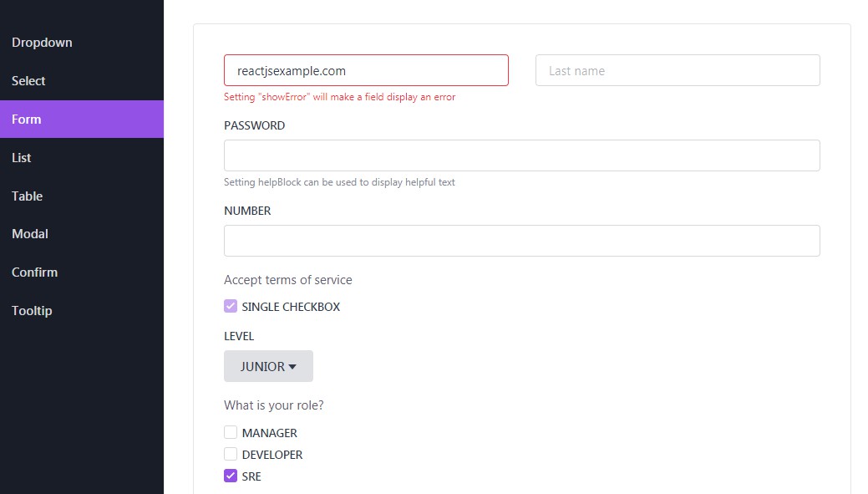The height and width of the screenshot is (494, 868).
Task: Switch to the Modal page
Action: point(30,234)
